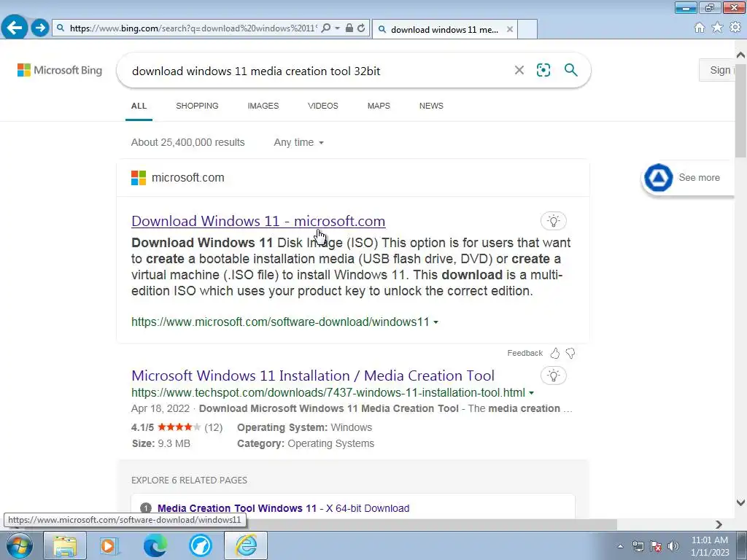Click the 'Size: 9.3 MB' text
The height and width of the screenshot is (560, 747).
pos(161,443)
